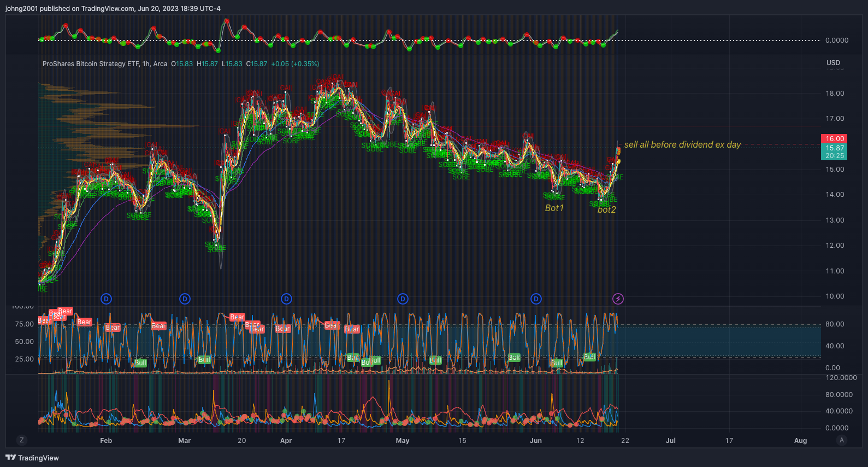Click the USD currency label

coord(833,63)
